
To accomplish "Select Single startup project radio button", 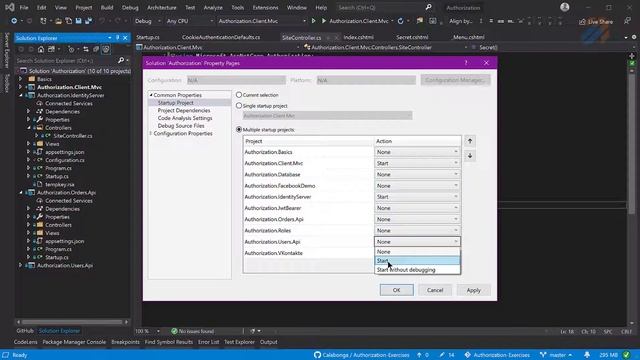I will click(239, 106).
